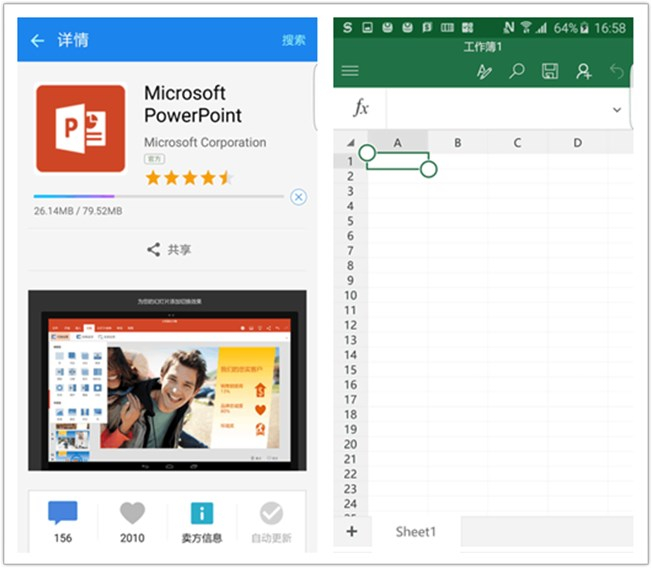Tap the 官方 official badge

[x=154, y=159]
